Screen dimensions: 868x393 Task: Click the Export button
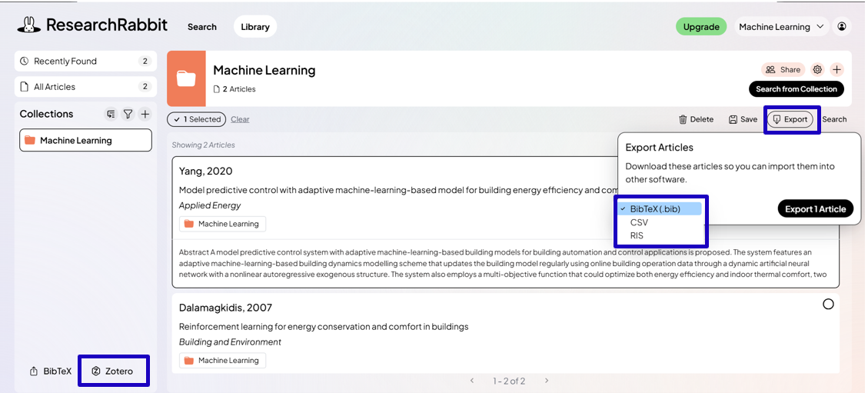click(790, 119)
